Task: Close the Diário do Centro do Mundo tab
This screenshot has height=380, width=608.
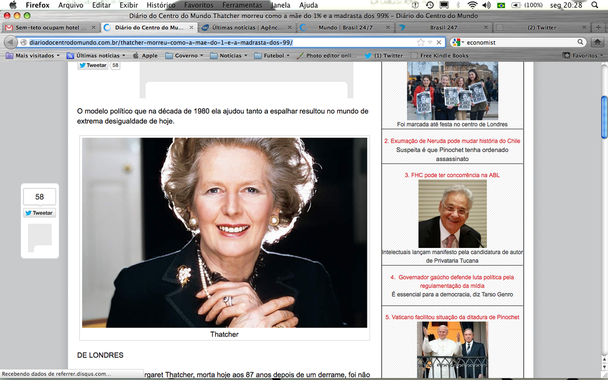Action: pos(191,28)
